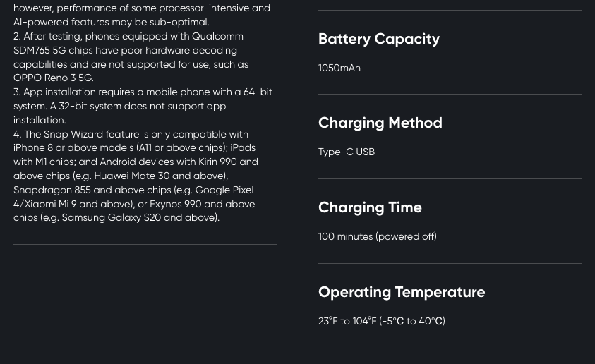The height and width of the screenshot is (364, 595).
Task: Click the Operating Temperature heading
Action: 402,292
